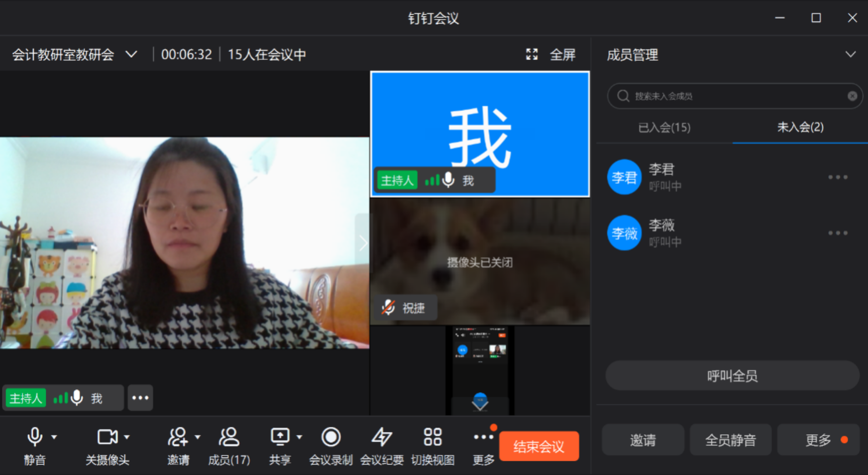Collapse the 成员管理 panel chevron
Viewport: 868px width, 475px height.
click(x=850, y=54)
